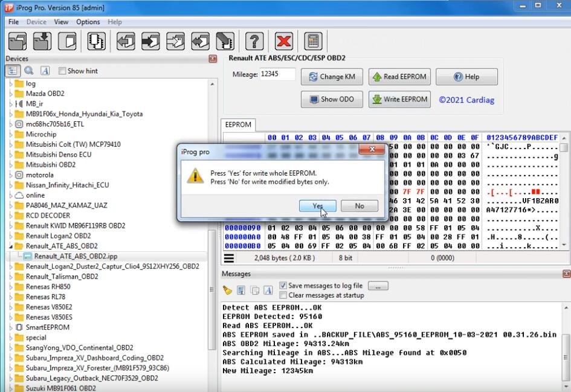Select Nissan_Infinity_Hitachi_ECU folder
571x392 pixels.
click(67, 185)
